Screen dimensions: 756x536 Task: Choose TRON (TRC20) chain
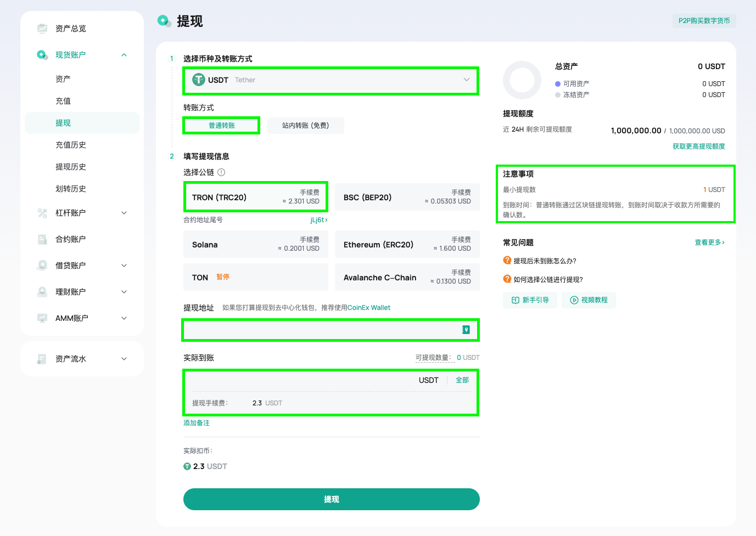pyautogui.click(x=256, y=198)
